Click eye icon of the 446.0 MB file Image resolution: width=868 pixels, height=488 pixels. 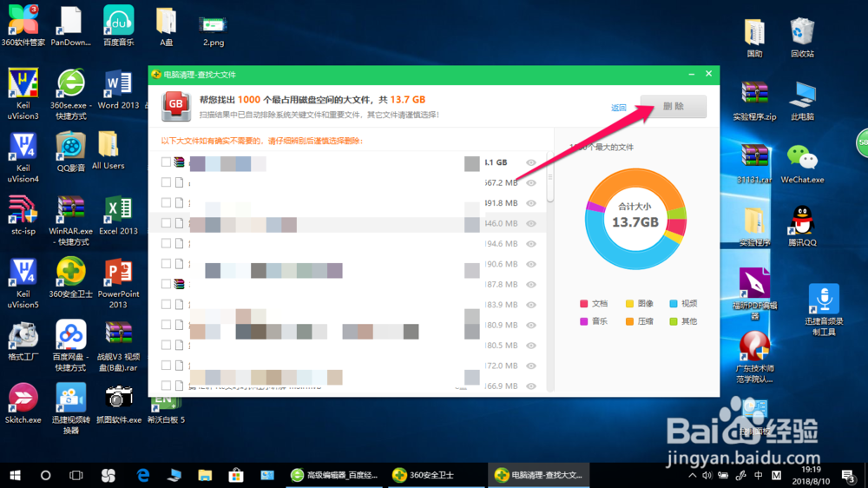click(x=531, y=223)
